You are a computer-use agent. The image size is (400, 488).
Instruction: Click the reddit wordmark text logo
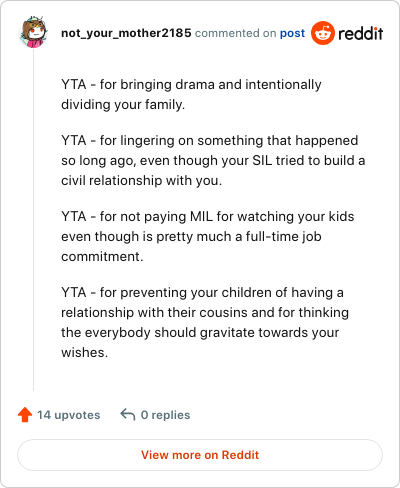361,33
